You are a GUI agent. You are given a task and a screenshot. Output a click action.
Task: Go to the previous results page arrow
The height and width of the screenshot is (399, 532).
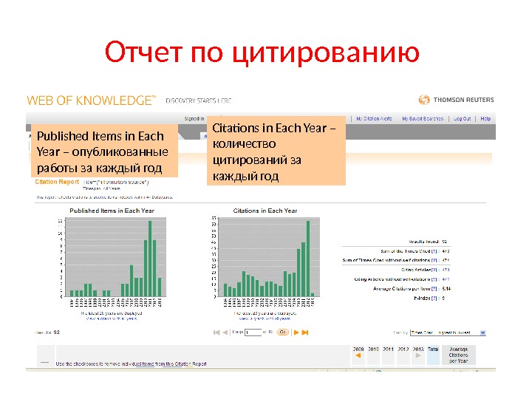[x=225, y=332]
